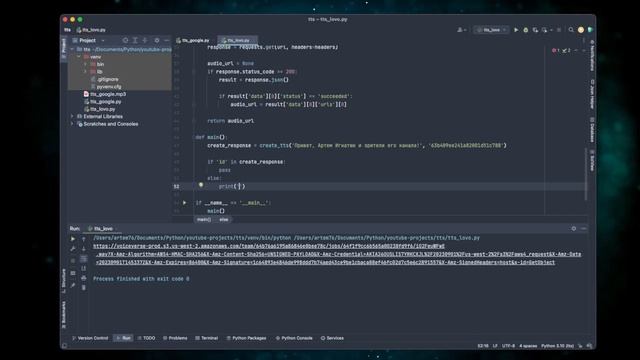Click else breadcrumb below editor
The width and height of the screenshot is (640, 360).
tap(224, 220)
